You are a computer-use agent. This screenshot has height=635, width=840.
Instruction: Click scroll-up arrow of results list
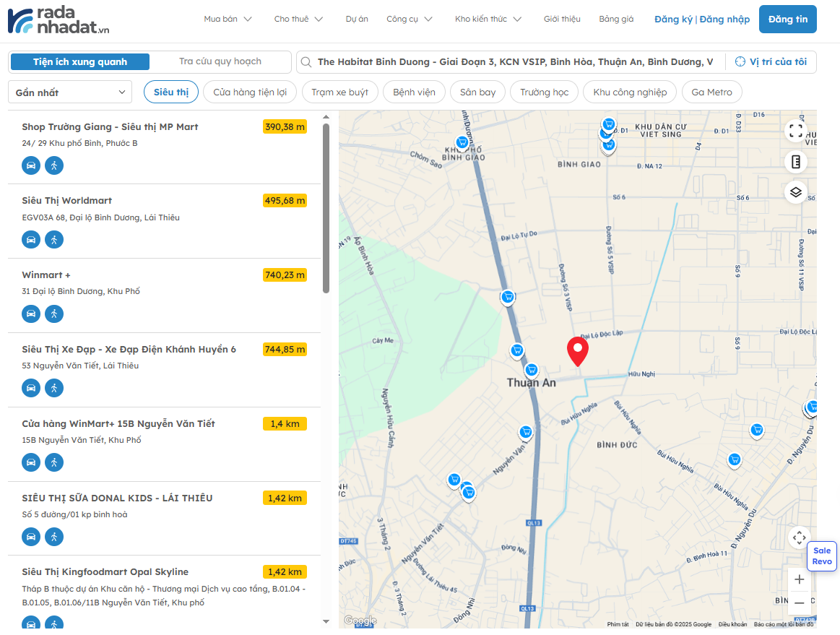point(326,117)
